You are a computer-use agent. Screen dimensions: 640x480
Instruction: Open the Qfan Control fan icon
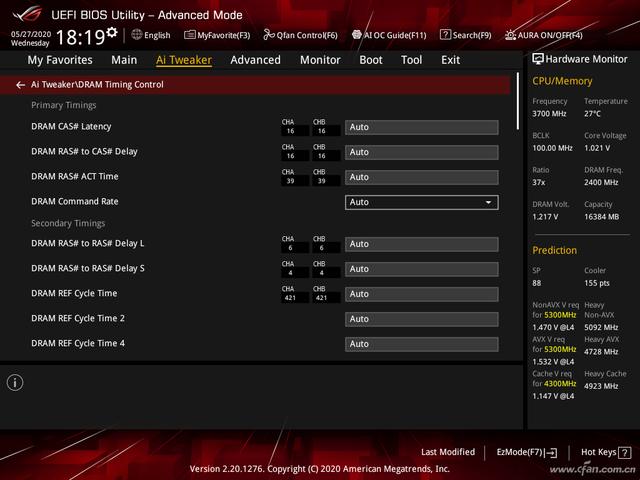[x=269, y=35]
